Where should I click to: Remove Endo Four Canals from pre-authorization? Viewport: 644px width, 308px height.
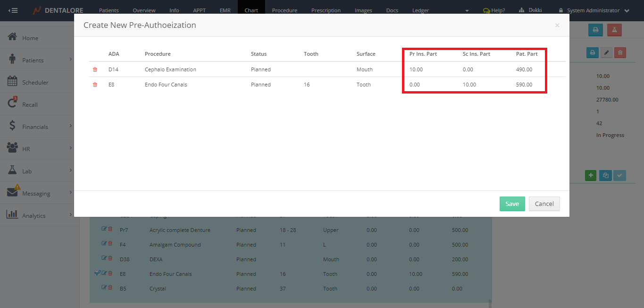coord(95,85)
